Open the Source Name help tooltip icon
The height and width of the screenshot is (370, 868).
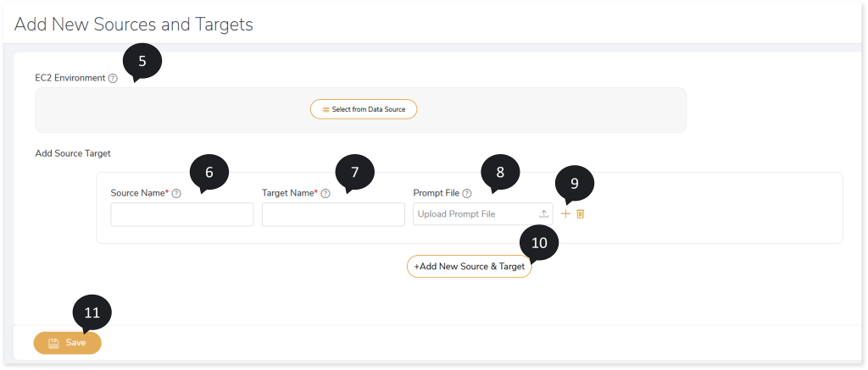(176, 194)
